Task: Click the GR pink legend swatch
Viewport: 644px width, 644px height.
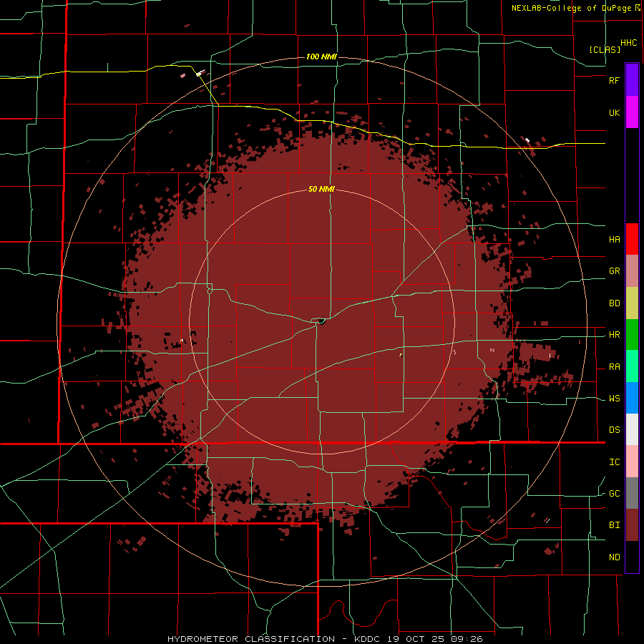Action: tap(632, 271)
